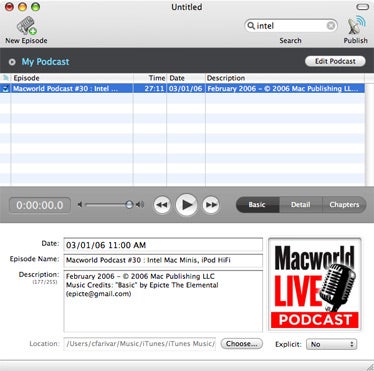Fast forward the episode audio
Viewport: 374px width, 371px height.
click(x=211, y=205)
